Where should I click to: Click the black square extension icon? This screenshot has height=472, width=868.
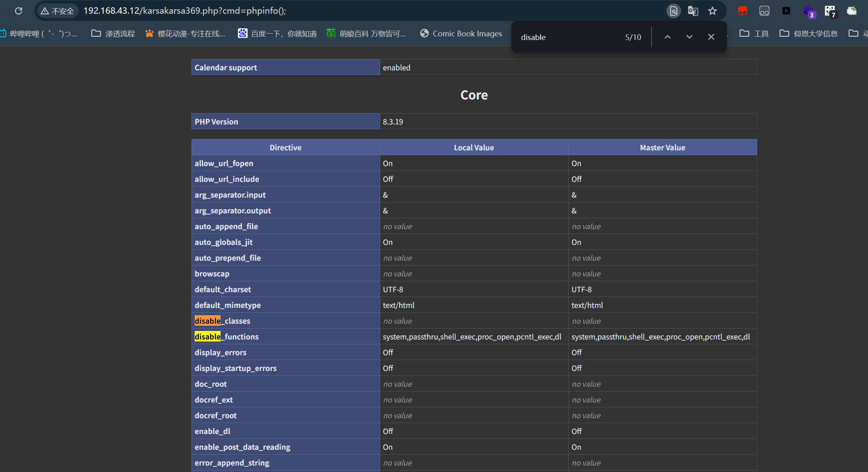click(x=786, y=11)
